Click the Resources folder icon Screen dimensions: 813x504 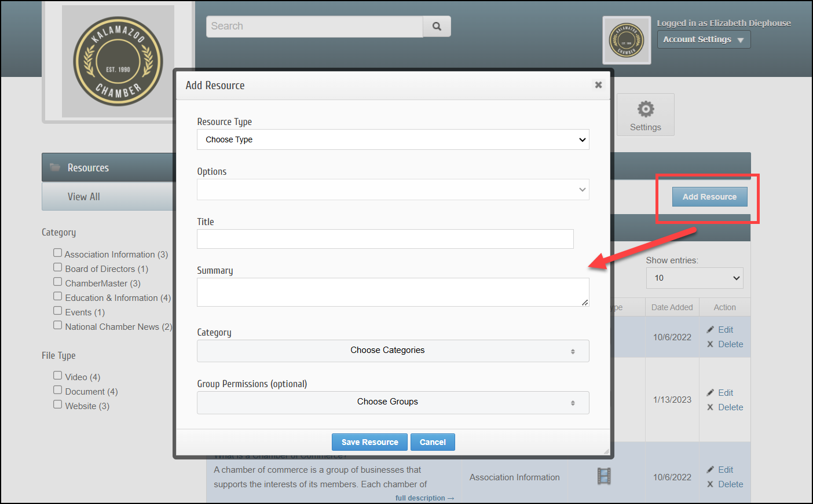(55, 167)
